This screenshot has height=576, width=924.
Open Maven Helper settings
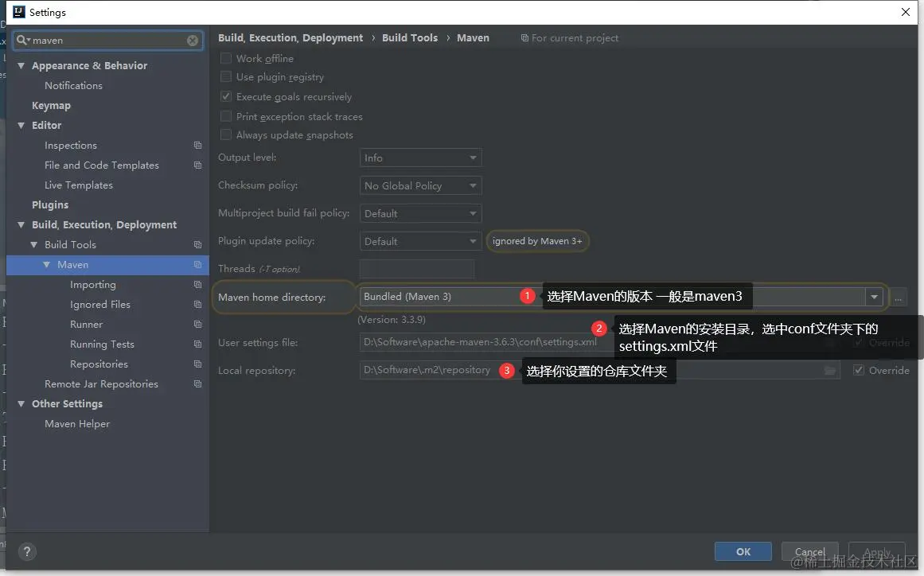[77, 423]
